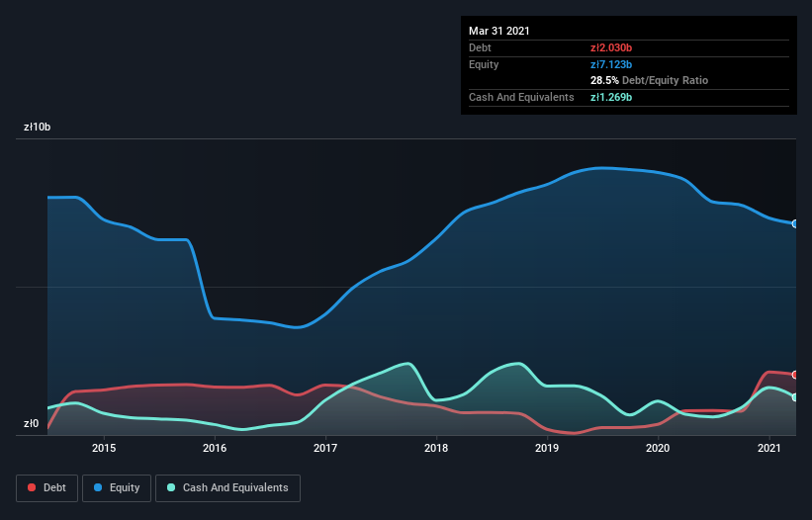Select the 2016 x-axis label
The width and height of the screenshot is (812, 520).
coord(215,448)
